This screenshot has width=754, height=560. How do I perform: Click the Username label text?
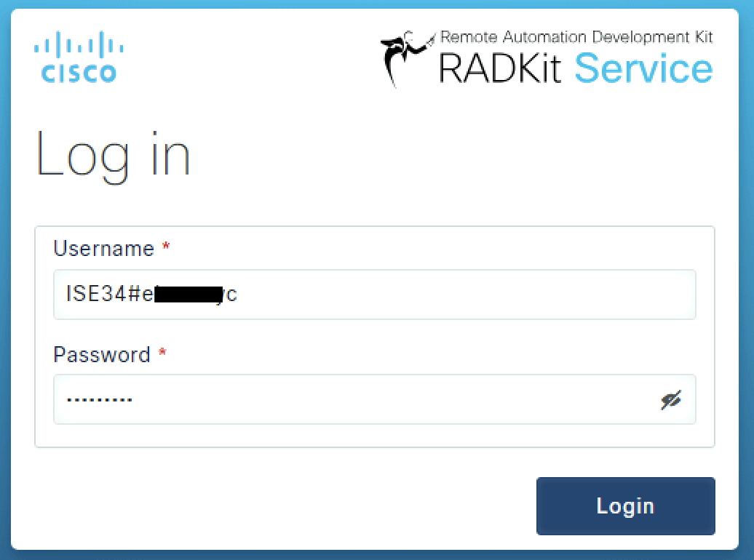point(104,249)
